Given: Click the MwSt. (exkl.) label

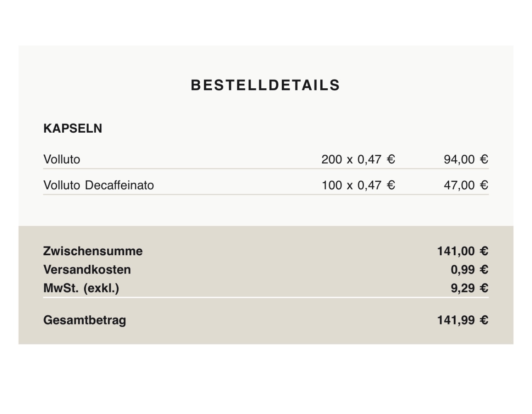Looking at the screenshot, I should click(81, 288).
